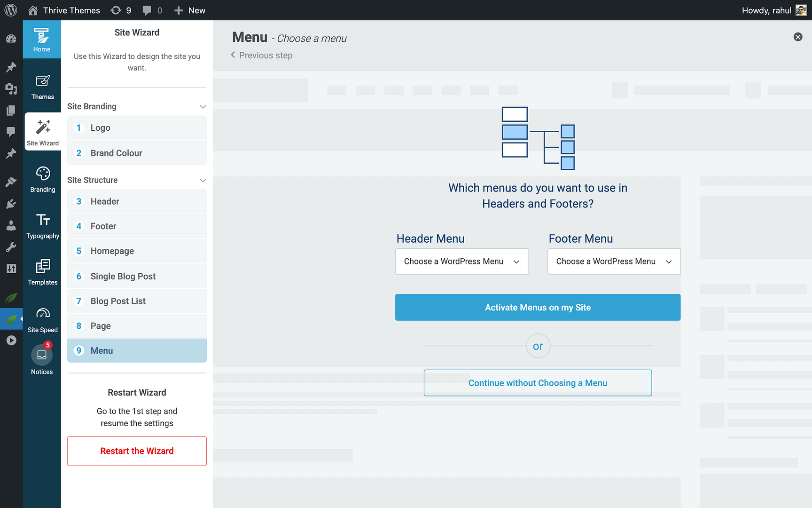Open the Footer Menu dropdown

click(613, 262)
